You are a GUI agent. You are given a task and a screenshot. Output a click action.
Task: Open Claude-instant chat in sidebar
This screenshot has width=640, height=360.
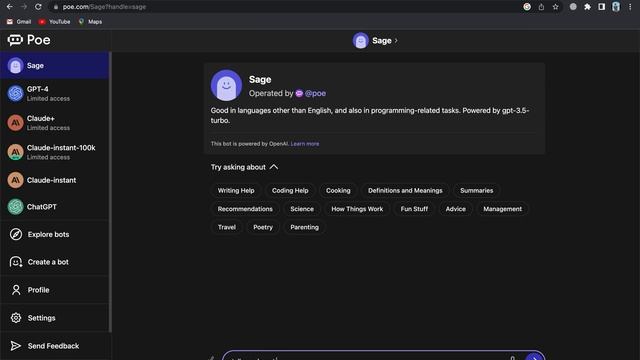pyautogui.click(x=55, y=180)
